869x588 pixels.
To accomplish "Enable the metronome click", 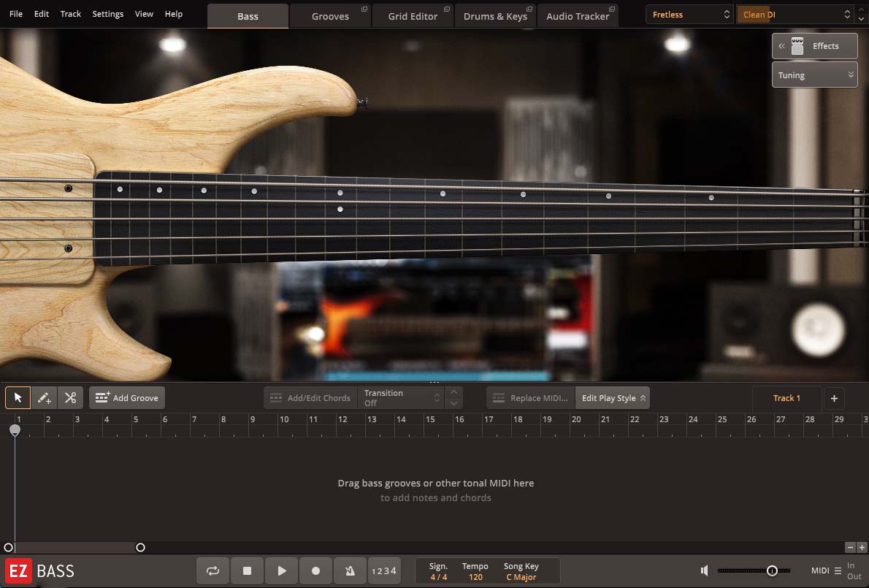I will click(x=350, y=570).
